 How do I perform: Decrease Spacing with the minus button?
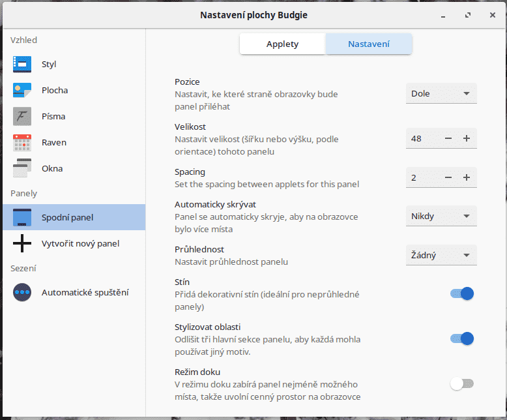click(x=448, y=177)
